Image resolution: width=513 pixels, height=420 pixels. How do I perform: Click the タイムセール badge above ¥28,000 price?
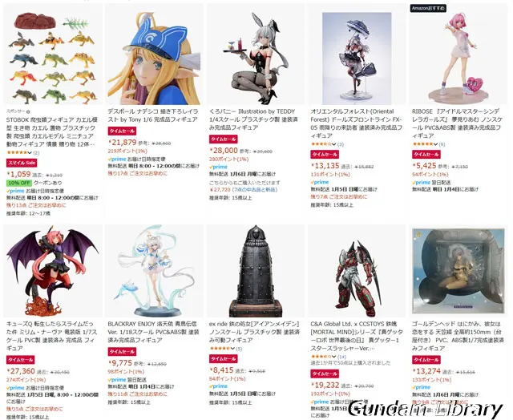click(224, 139)
